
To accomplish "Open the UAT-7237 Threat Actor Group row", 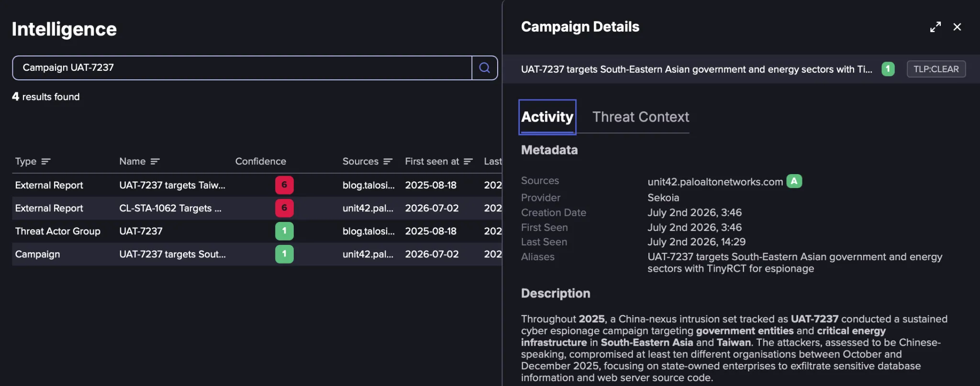I will pyautogui.click(x=257, y=231).
